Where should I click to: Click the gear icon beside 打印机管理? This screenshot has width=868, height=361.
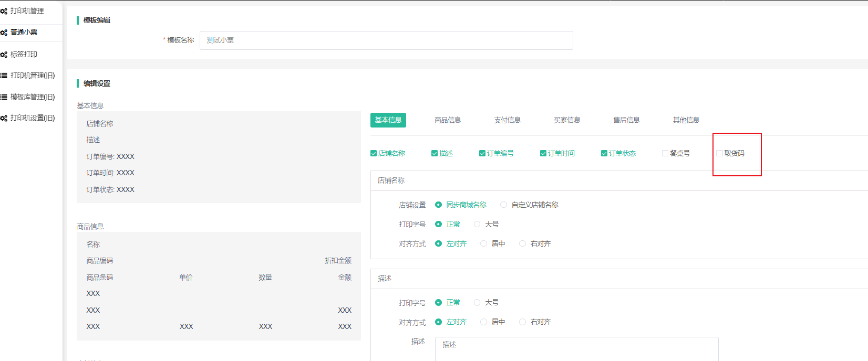pyautogui.click(x=4, y=11)
